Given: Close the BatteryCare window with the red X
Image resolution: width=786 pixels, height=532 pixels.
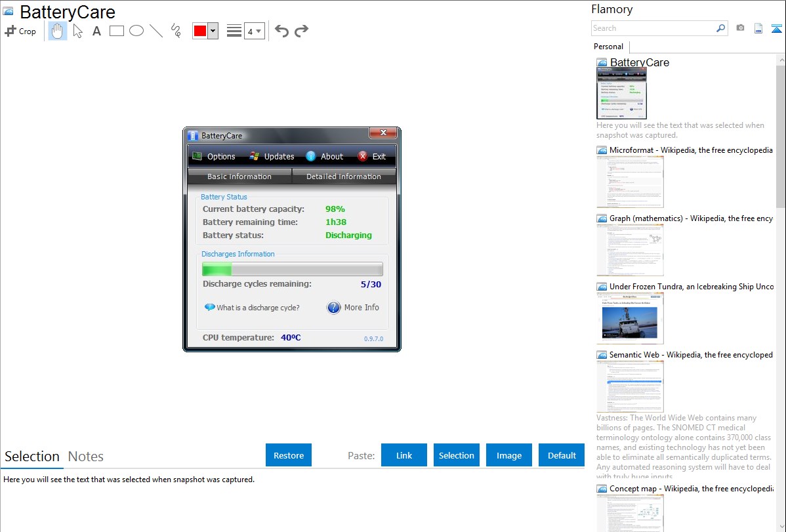Looking at the screenshot, I should (383, 133).
